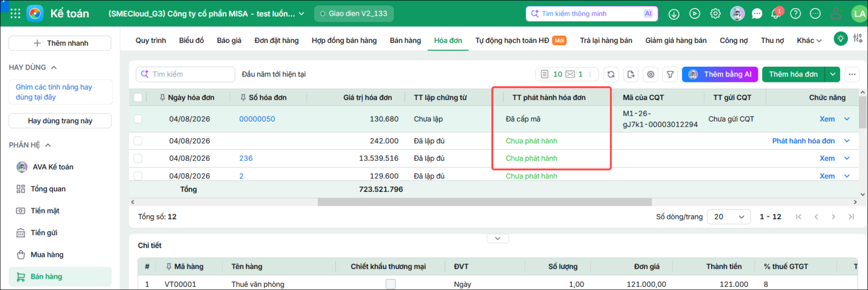
Task: Click the export file icon
Action: pos(631,74)
